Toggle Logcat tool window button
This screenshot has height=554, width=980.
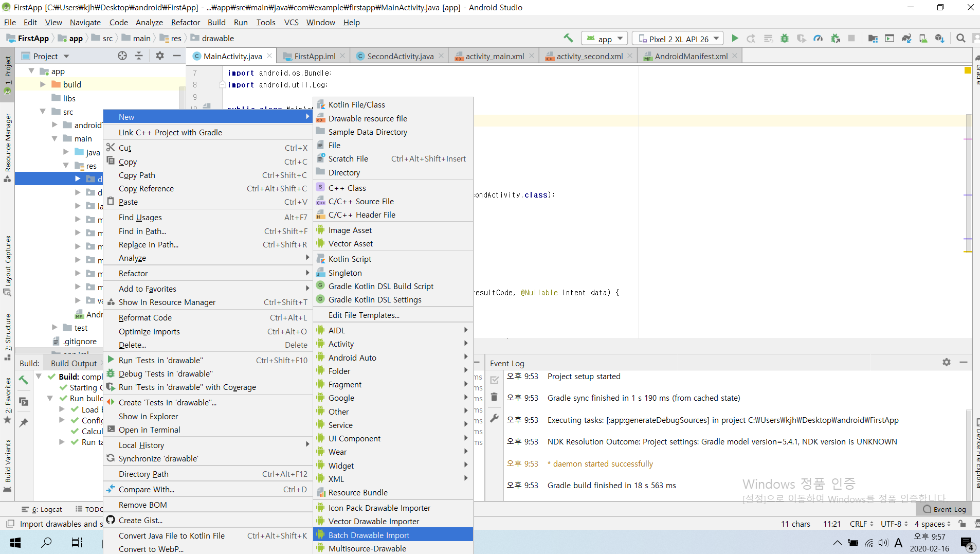coord(42,509)
